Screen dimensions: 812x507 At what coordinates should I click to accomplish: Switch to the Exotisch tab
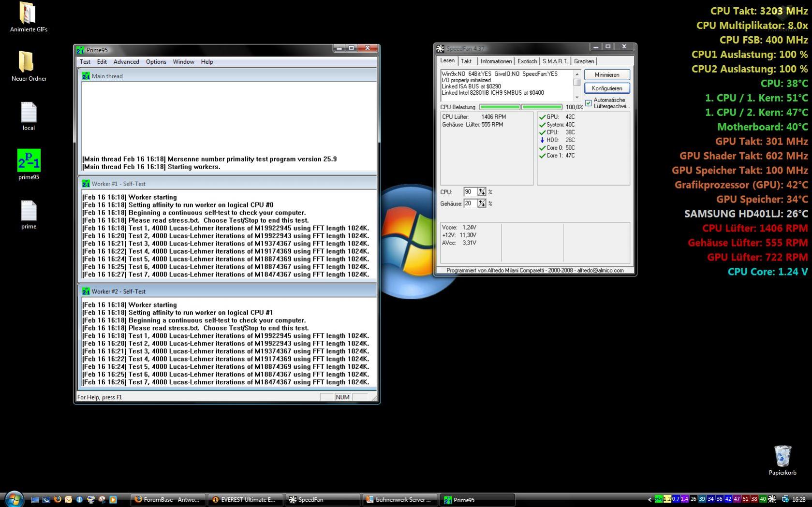point(527,61)
